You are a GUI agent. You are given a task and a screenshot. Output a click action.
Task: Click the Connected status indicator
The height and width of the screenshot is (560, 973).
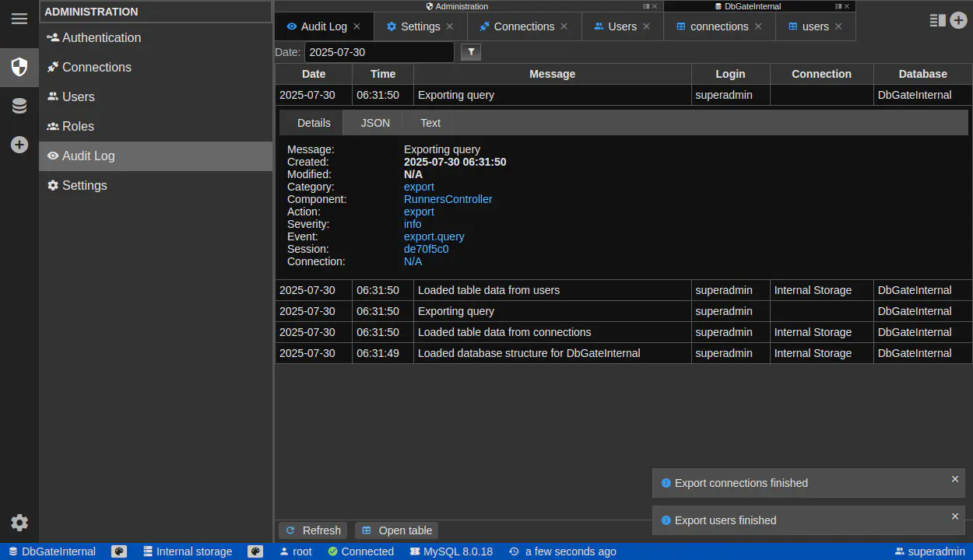tap(360, 551)
